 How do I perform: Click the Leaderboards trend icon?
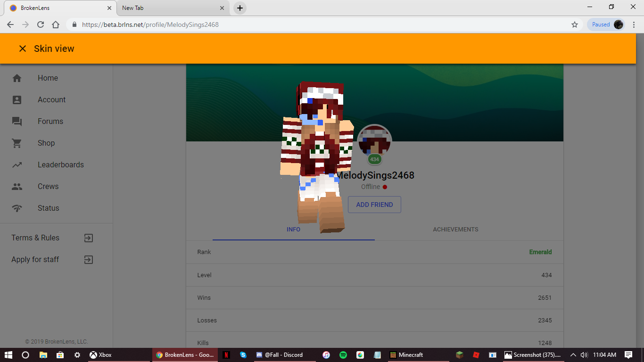17,165
